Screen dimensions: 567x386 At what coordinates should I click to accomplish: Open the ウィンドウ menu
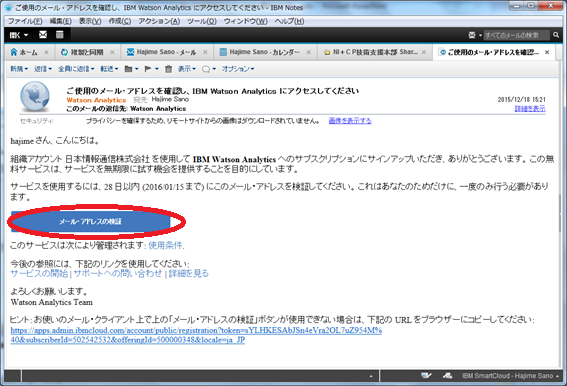[x=246, y=21]
